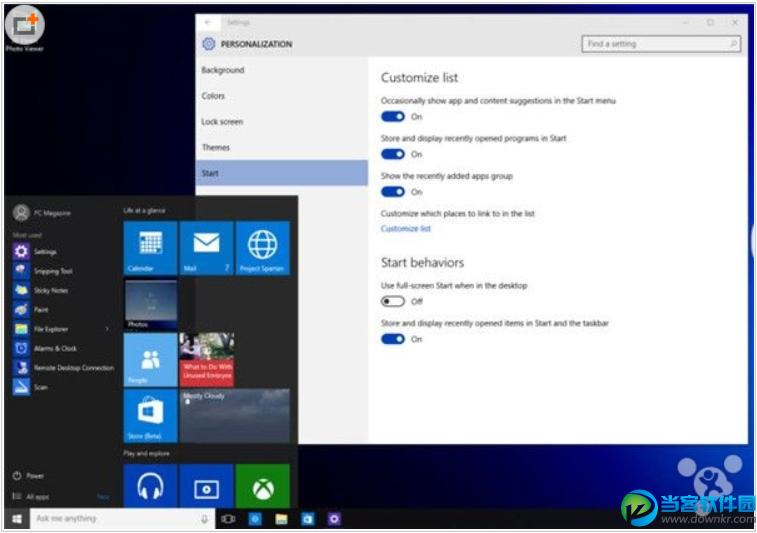This screenshot has width=757, height=533.
Task: Toggle app and content suggestions in Start
Action: [393, 117]
